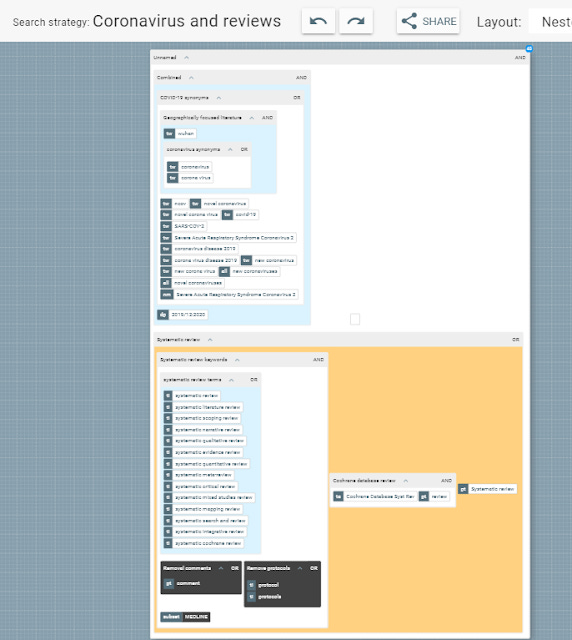Edit the title Coronavirus and reviews
The width and height of the screenshot is (572, 640).
187,21
